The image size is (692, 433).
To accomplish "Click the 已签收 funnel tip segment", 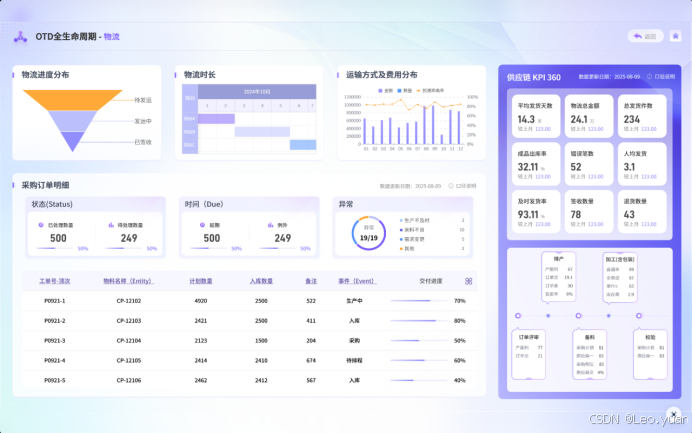I will (72, 141).
